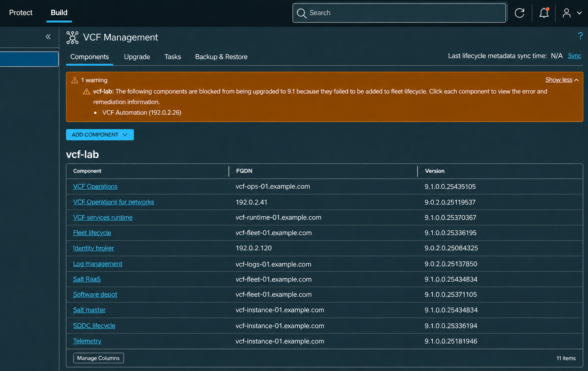Click the Manage Columns button
Image resolution: width=588 pixels, height=371 pixels.
click(x=99, y=358)
